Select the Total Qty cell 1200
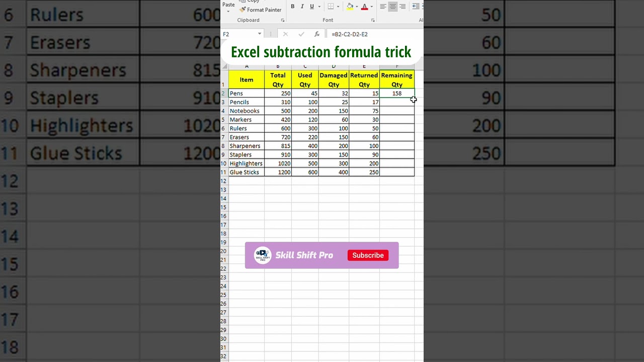Viewport: 644px width, 362px height. tap(278, 172)
